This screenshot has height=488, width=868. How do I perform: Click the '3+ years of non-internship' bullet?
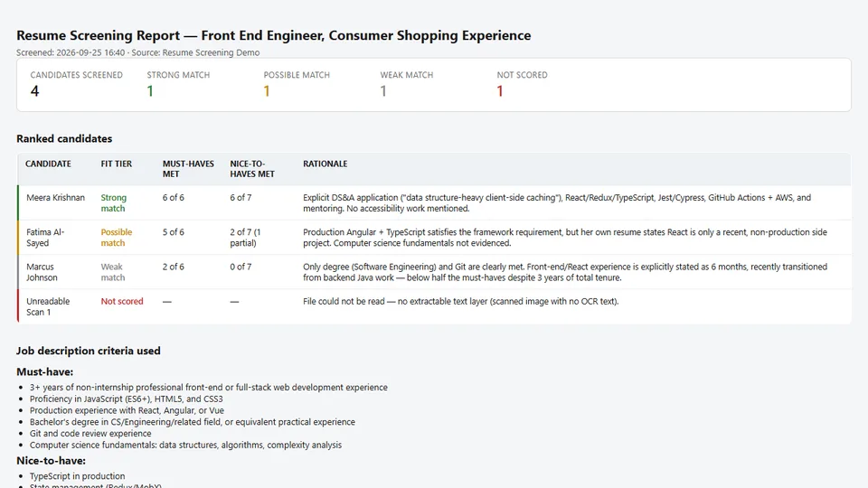209,388
